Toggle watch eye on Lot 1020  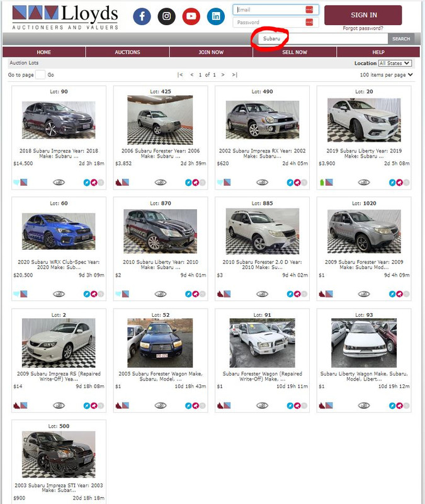[x=364, y=294]
